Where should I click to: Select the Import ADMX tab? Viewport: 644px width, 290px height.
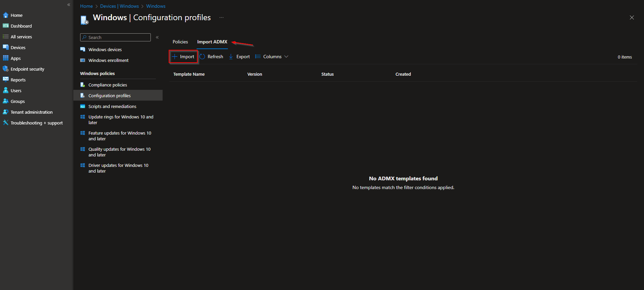[x=212, y=42]
